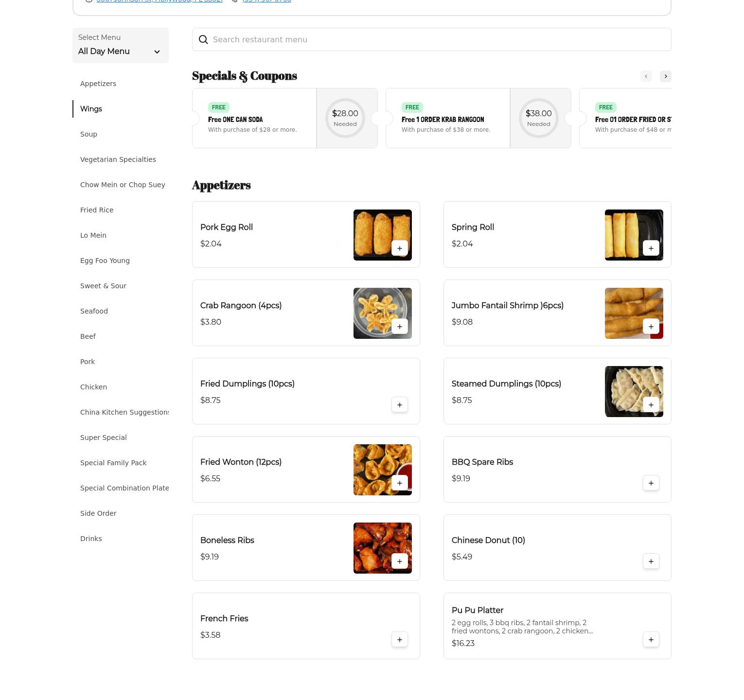The image size is (744, 700).
Task: Add Jumbo Fantail Shrimp to order
Action: 651,327
